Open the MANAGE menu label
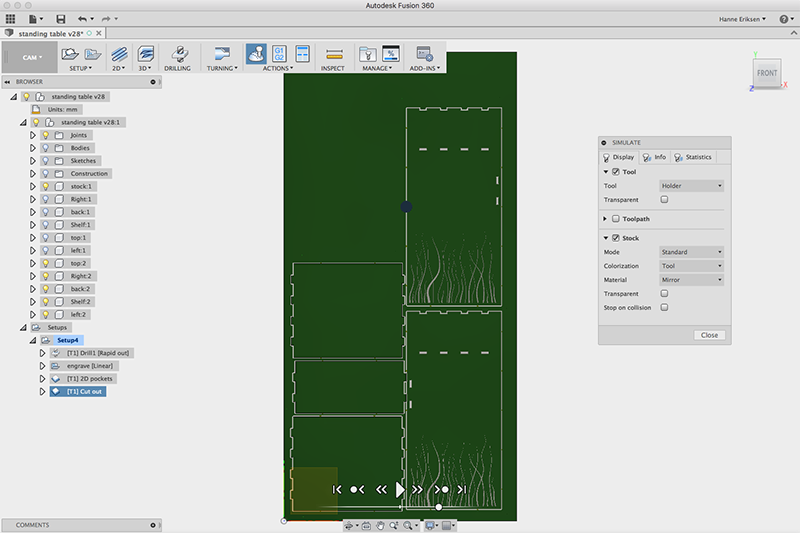Screen dimensions: 800x533 tap(377, 68)
